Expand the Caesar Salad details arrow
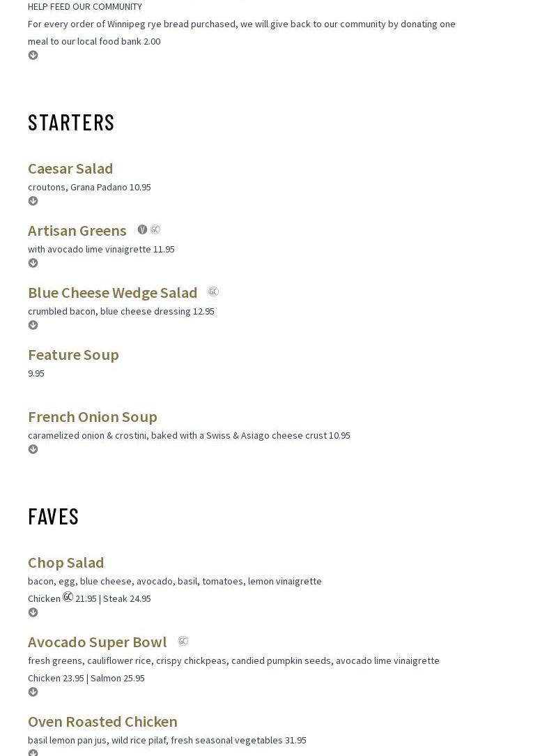The image size is (547, 756). (33, 201)
